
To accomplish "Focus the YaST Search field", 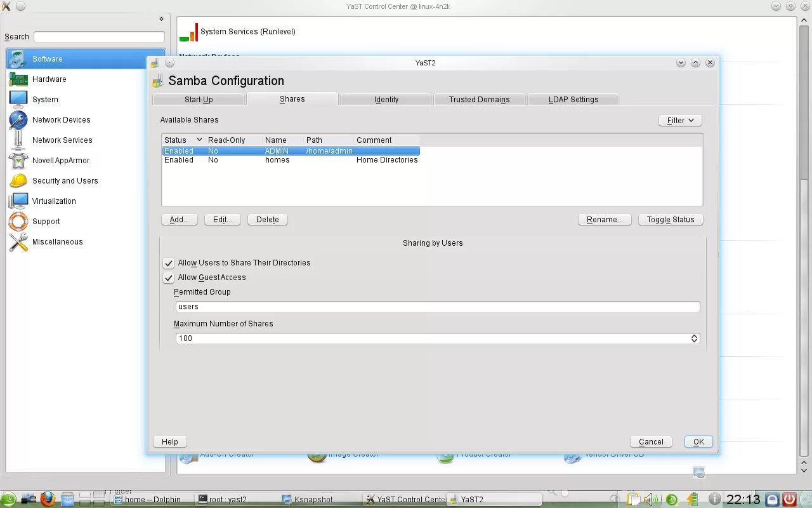I will [x=99, y=37].
